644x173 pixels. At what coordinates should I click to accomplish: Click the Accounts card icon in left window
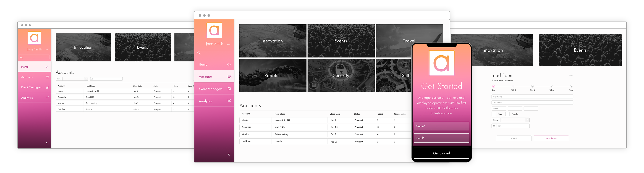click(47, 77)
